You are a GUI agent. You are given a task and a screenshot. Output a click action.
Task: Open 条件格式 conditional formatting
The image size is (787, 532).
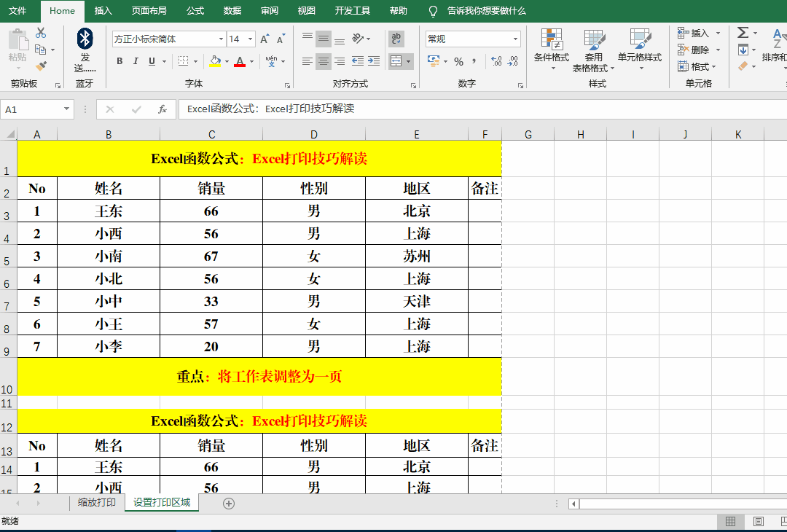click(x=552, y=50)
